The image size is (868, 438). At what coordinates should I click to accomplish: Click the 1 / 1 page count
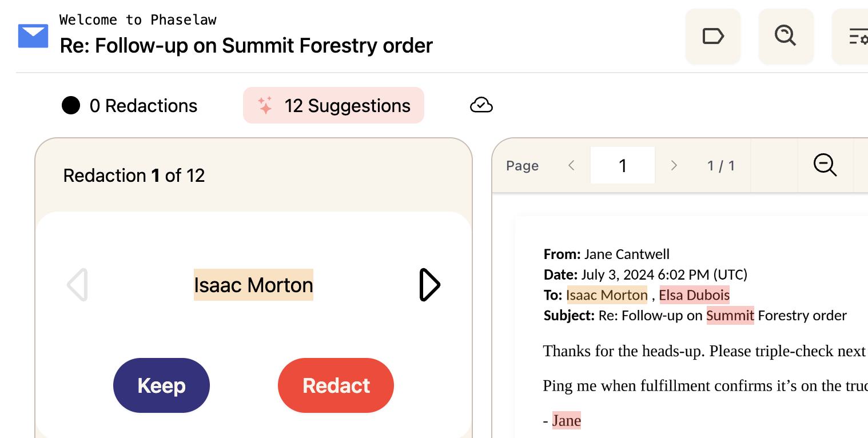720,166
